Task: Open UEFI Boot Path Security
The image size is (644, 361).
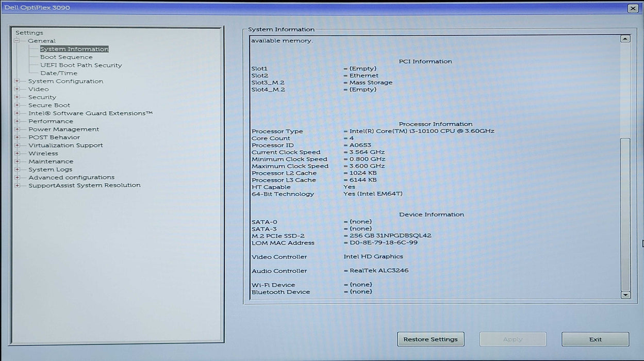Action: 81,65
